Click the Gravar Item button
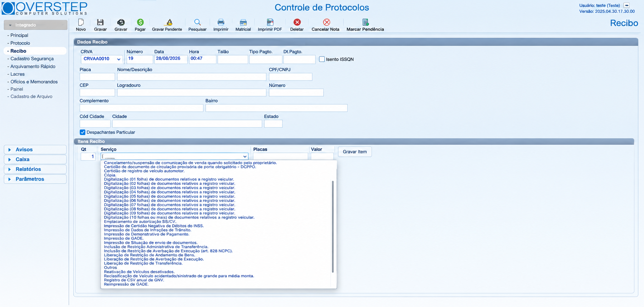 (355, 152)
